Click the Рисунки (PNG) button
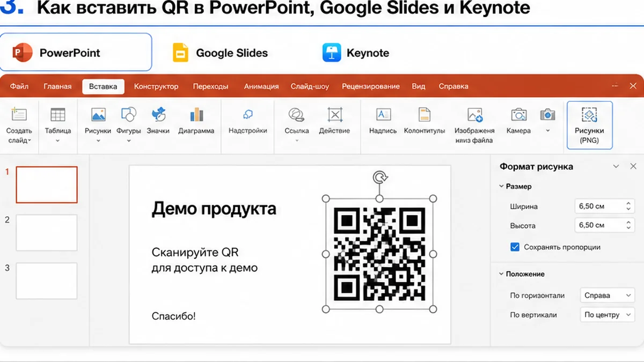Screen dimensions: 644x362 pyautogui.click(x=589, y=125)
